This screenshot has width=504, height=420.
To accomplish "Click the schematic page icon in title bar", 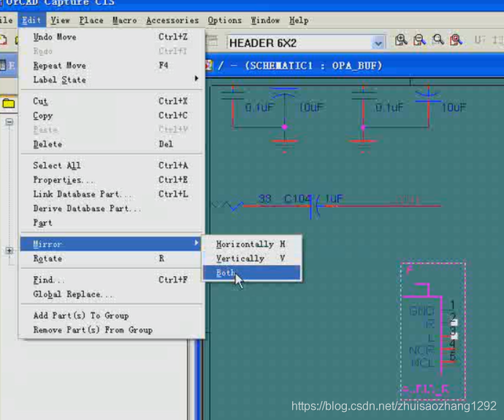I will pyautogui.click(x=208, y=66).
